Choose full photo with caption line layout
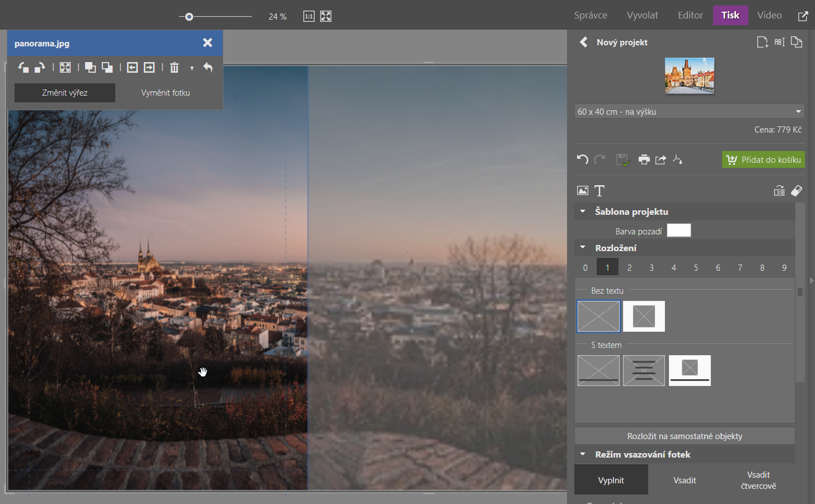815x504 pixels. coord(598,370)
